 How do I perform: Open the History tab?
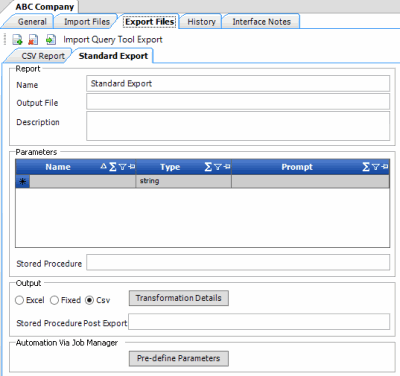pos(201,22)
